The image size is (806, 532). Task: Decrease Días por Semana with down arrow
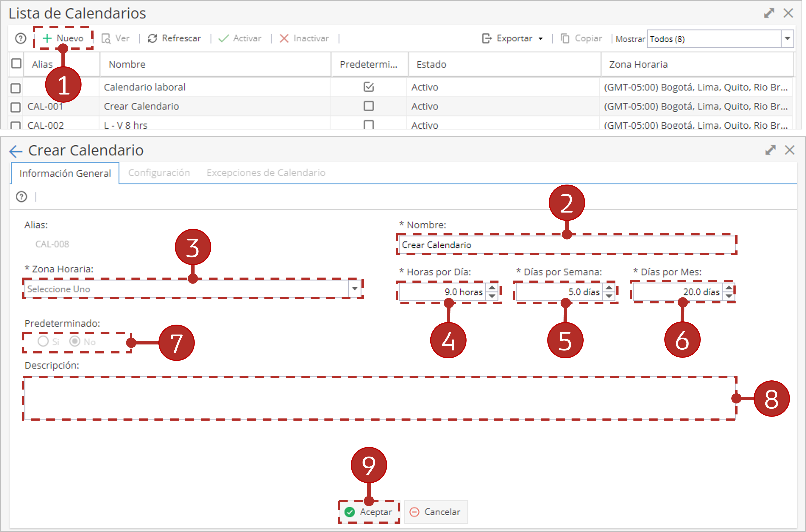[609, 296]
